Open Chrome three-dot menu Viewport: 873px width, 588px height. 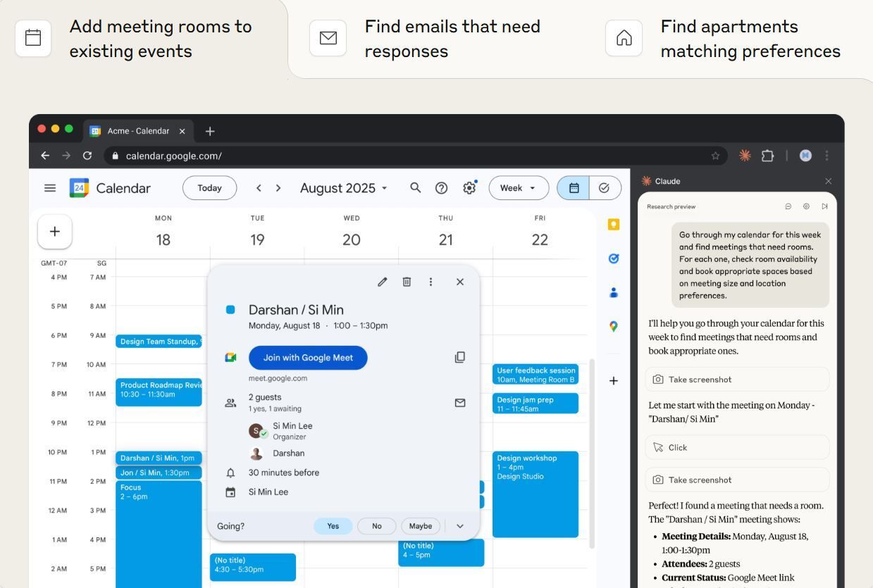pyautogui.click(x=827, y=156)
